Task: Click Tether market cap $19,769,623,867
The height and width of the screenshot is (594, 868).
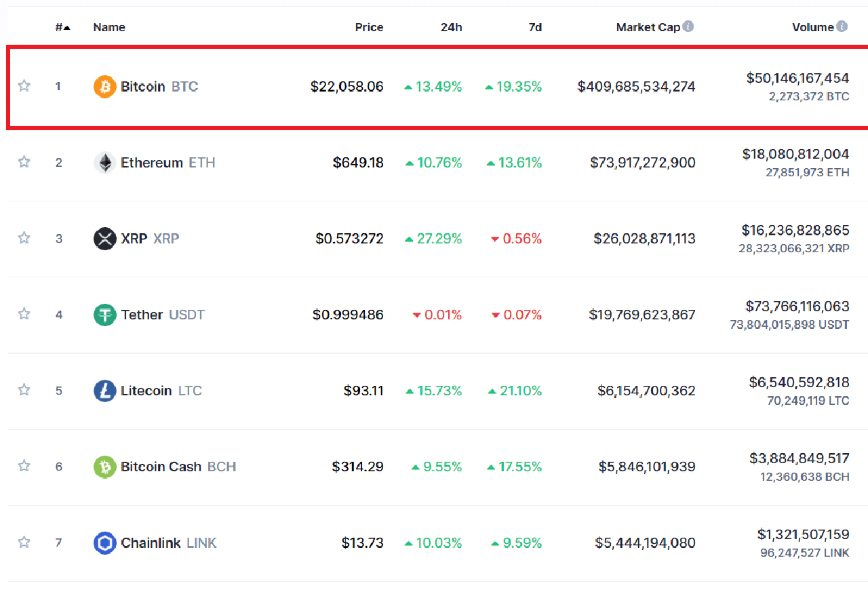Action: point(642,315)
